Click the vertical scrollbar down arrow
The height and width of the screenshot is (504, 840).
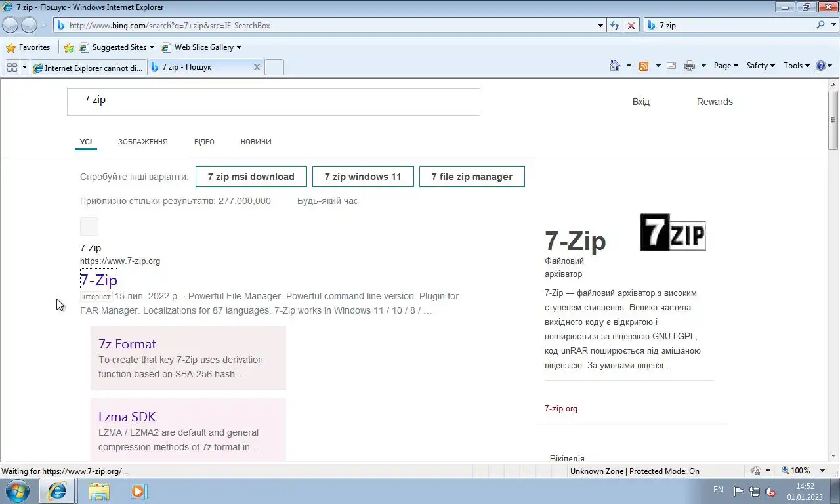click(x=833, y=455)
